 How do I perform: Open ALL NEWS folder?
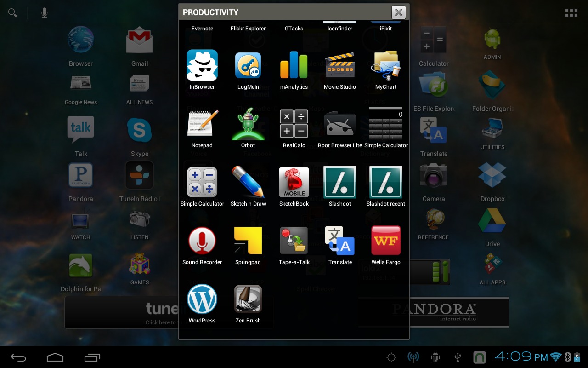point(140,90)
